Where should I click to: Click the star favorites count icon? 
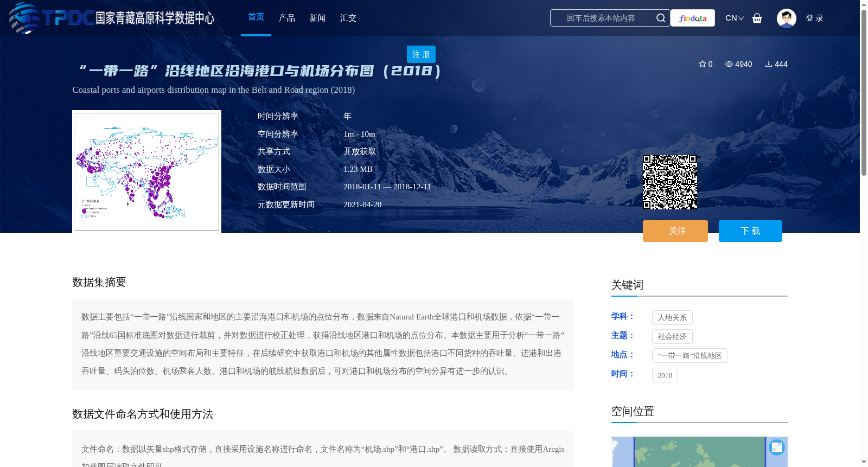click(x=702, y=64)
